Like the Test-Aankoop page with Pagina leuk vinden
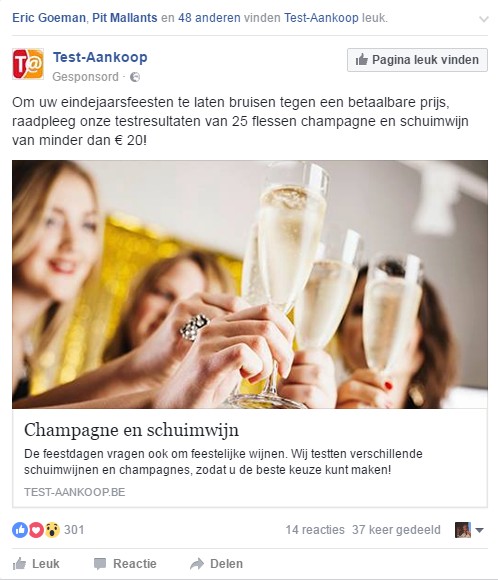This screenshot has height=580, width=498. (417, 60)
